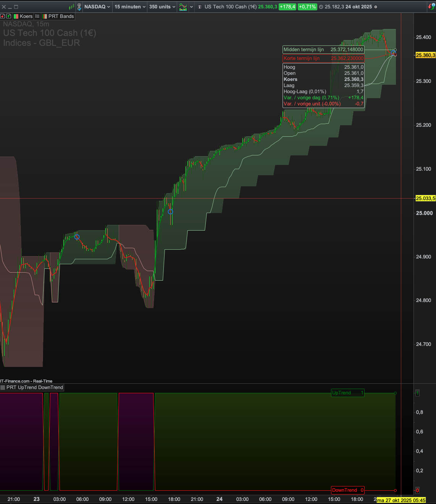This screenshot has width=436, height=504.
Task: Click the 25.000 price axis label
Action: [x=424, y=213]
